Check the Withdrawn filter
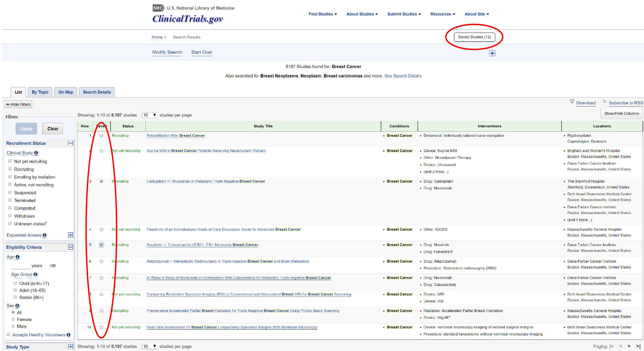This screenshot has width=644, height=351. 10,216
